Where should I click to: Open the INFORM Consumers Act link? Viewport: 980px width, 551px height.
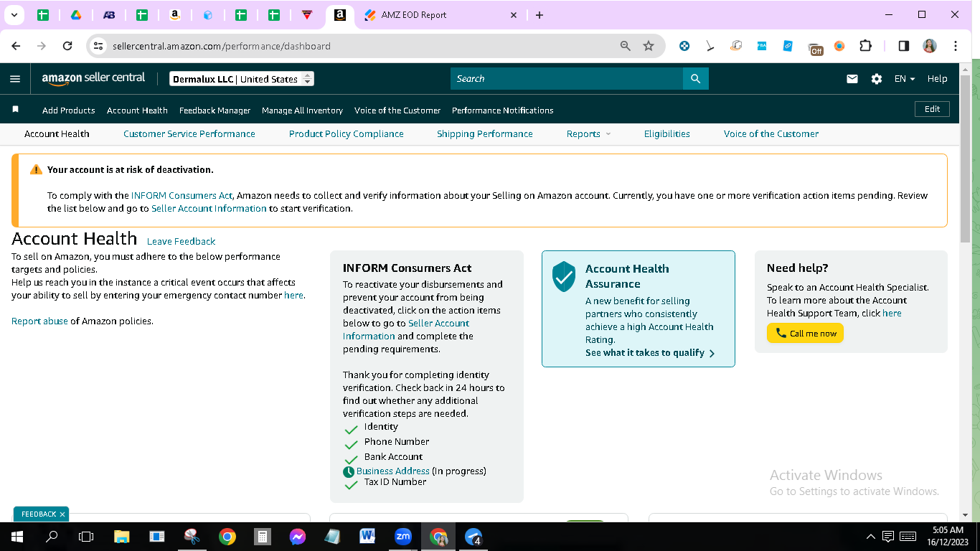point(182,195)
